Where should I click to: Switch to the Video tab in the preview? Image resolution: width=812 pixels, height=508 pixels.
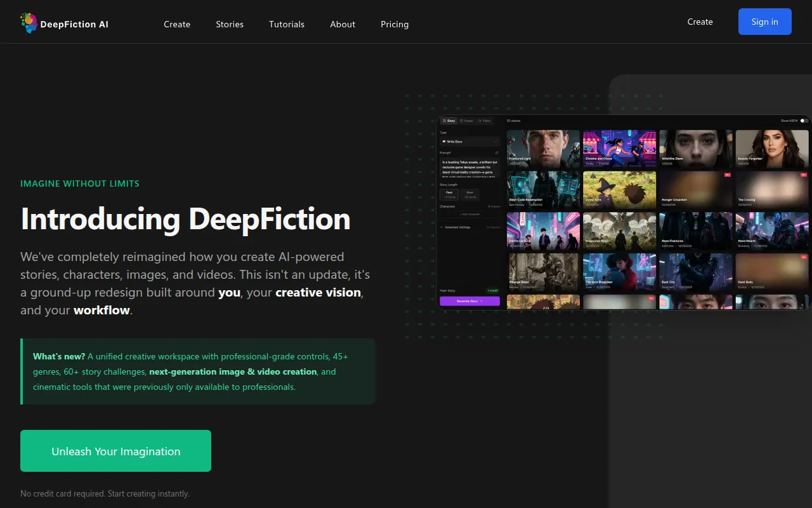(484, 121)
